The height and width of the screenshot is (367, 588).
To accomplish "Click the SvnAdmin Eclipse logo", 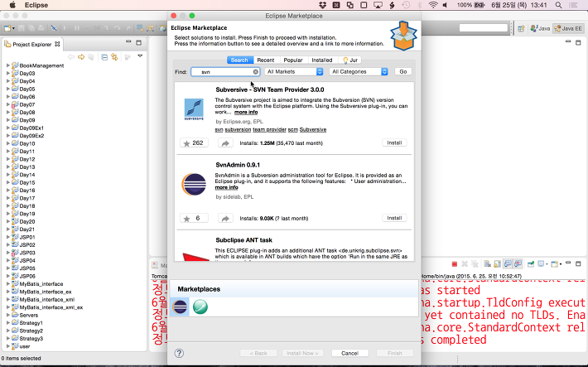I will click(194, 184).
